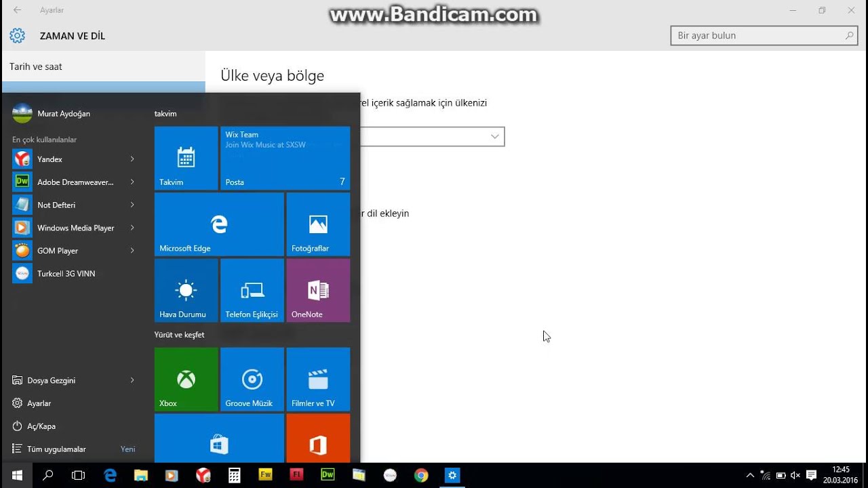Open the Telefon Eşlikçisi tile
The image size is (868, 488).
pyautogui.click(x=252, y=290)
